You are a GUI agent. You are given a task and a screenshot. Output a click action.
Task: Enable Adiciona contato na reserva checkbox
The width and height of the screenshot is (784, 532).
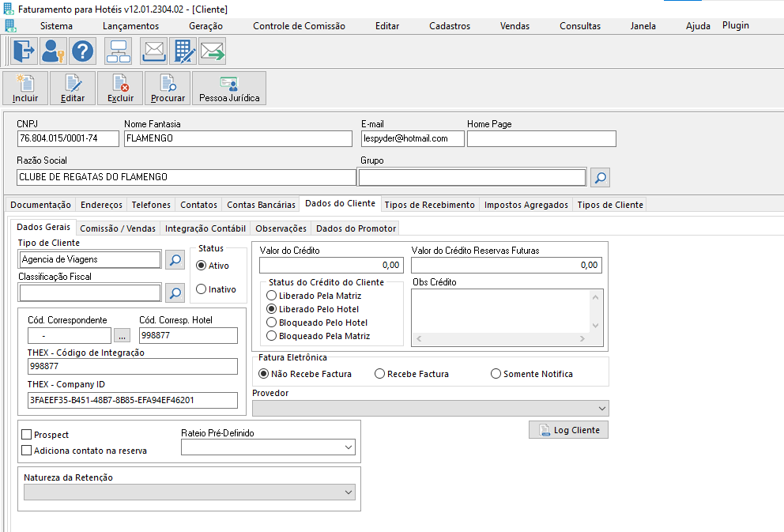(x=27, y=451)
